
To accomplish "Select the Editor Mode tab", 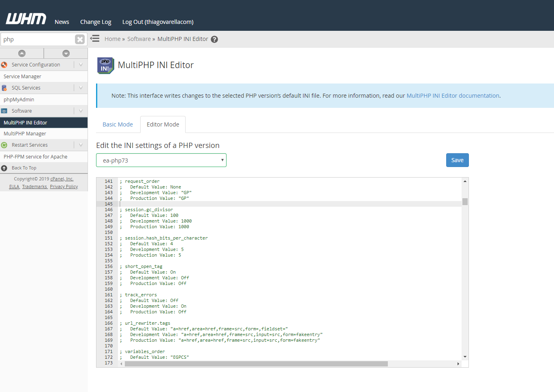I will tap(163, 124).
